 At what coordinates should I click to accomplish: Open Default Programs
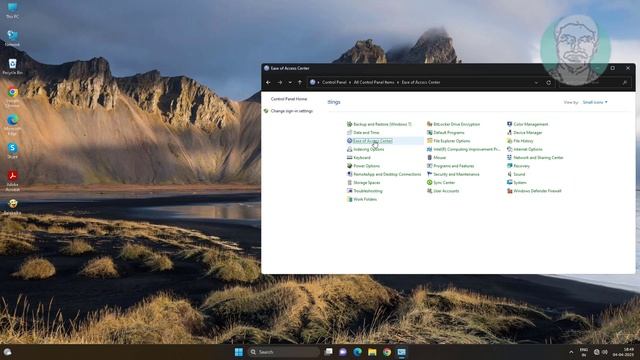445,133
